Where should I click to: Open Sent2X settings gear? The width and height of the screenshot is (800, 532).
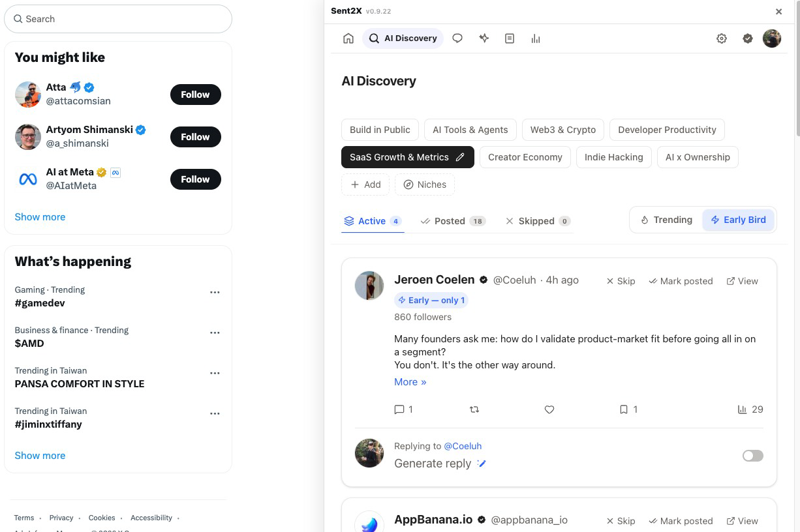pos(722,38)
